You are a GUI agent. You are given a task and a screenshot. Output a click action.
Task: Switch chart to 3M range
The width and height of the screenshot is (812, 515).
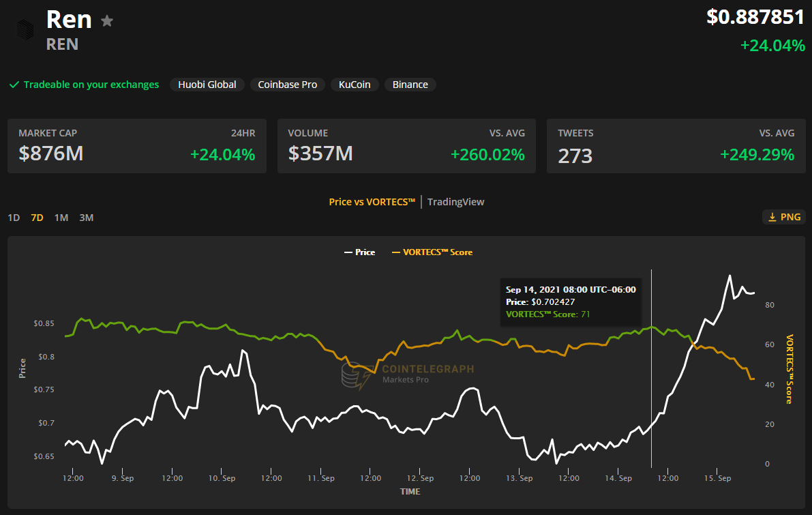(x=86, y=218)
